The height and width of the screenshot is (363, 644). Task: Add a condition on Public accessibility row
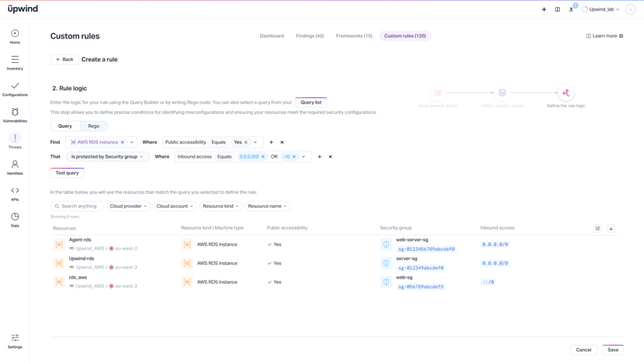pyautogui.click(x=271, y=142)
